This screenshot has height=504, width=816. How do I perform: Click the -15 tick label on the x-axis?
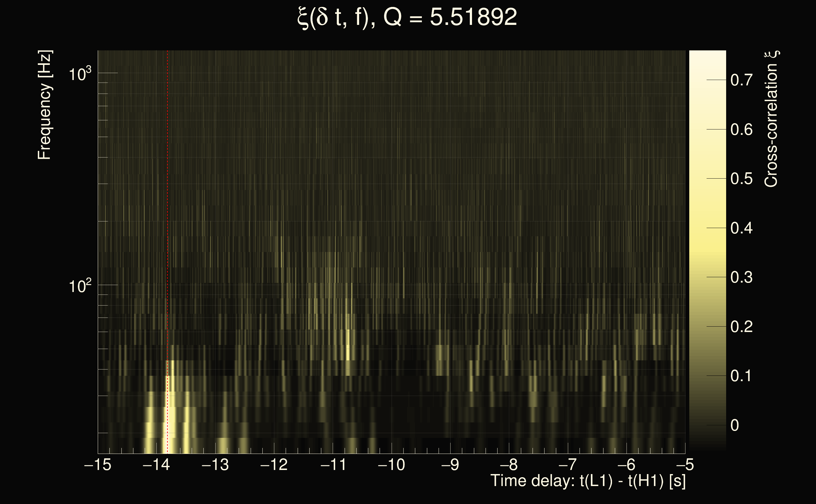98,465
